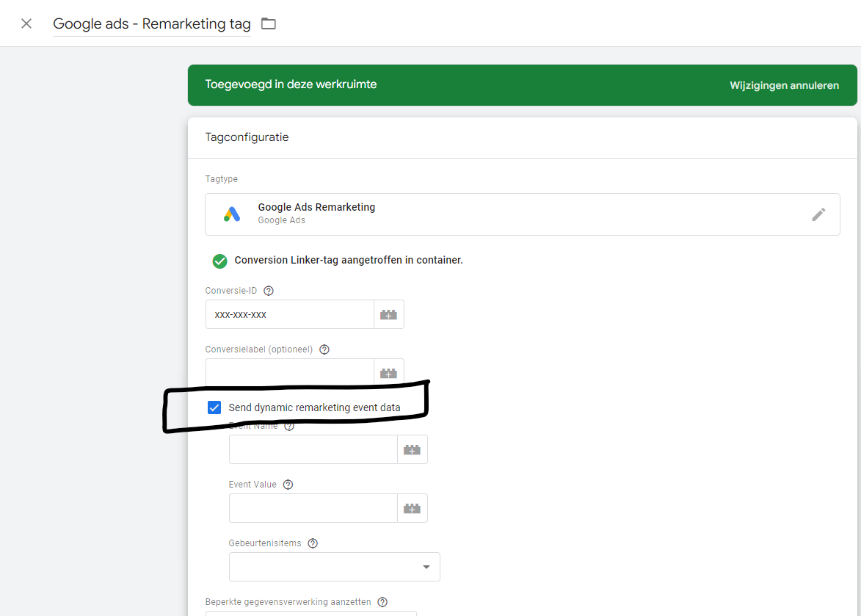This screenshot has width=861, height=616.
Task: Click the Tagtype label
Action: pyautogui.click(x=221, y=179)
